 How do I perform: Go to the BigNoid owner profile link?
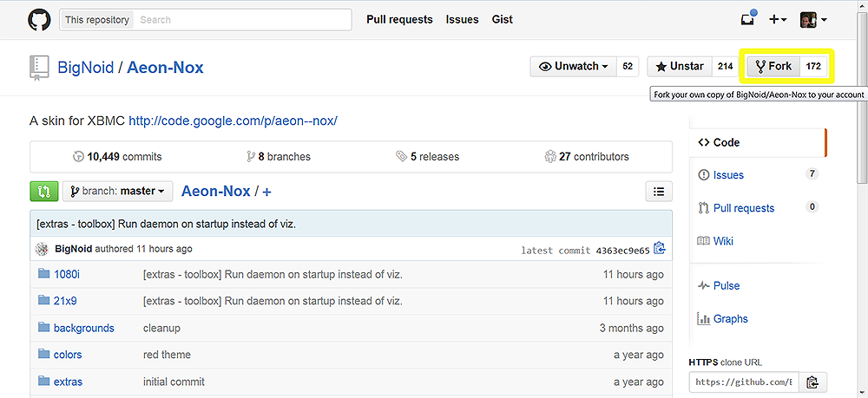point(86,68)
